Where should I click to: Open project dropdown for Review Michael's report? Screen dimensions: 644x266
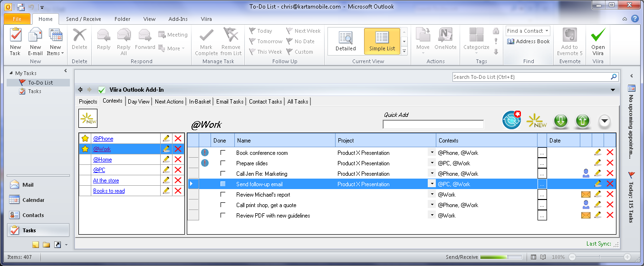[x=432, y=194]
